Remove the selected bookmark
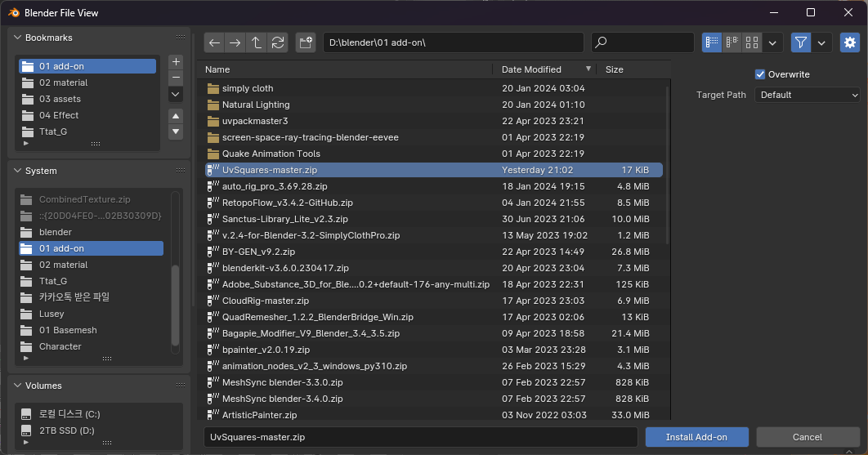 [x=176, y=78]
